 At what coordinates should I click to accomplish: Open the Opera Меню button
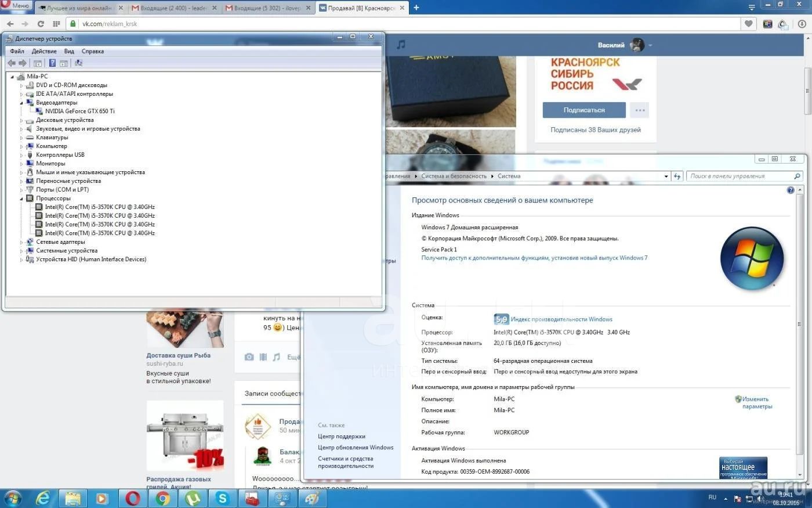pos(16,6)
